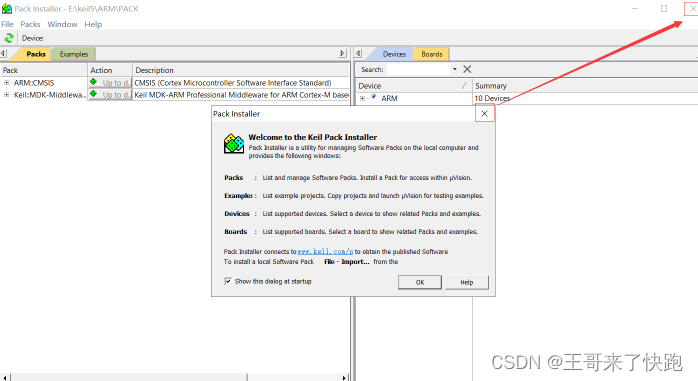The image size is (698, 381).
Task: Click 'Welcome to the Keil Pack Installer' heading
Action: pyautogui.click(x=312, y=137)
